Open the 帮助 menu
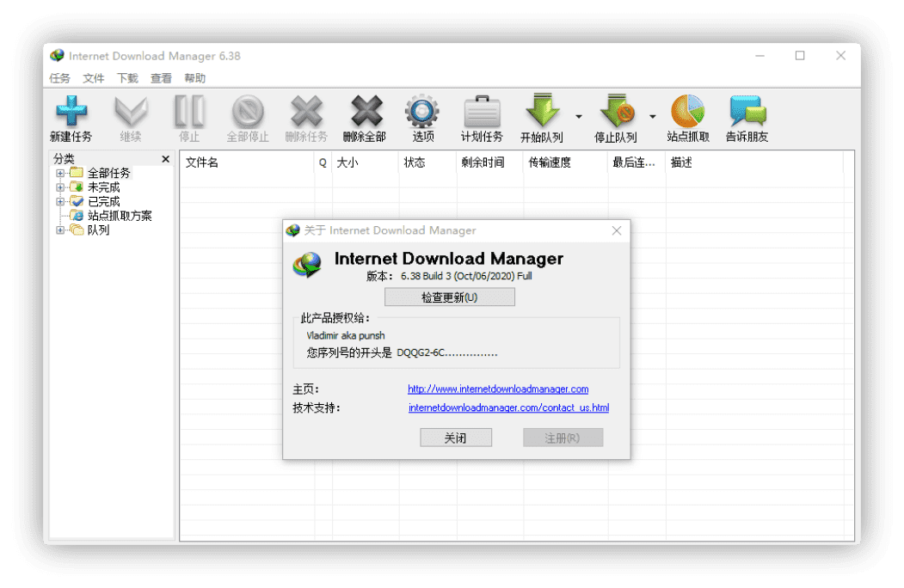 pyautogui.click(x=195, y=78)
